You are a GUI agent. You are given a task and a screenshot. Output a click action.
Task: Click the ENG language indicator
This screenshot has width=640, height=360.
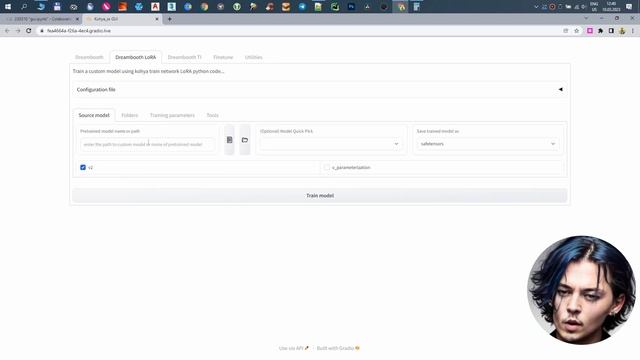click(594, 7)
